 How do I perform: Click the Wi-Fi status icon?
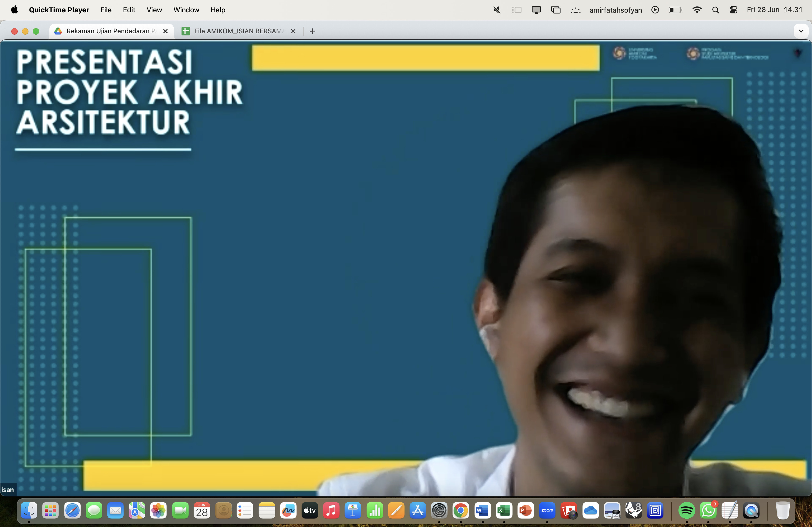[697, 10]
